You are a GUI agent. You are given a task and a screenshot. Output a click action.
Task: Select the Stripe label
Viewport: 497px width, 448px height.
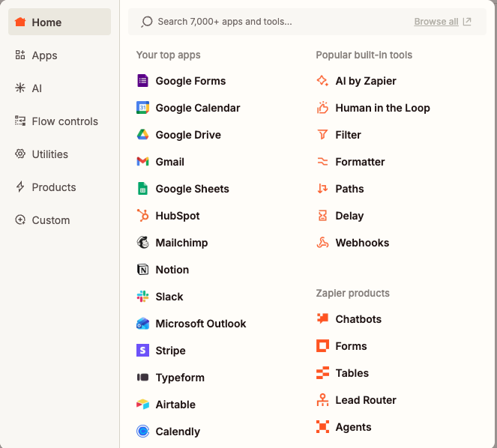click(x=170, y=351)
